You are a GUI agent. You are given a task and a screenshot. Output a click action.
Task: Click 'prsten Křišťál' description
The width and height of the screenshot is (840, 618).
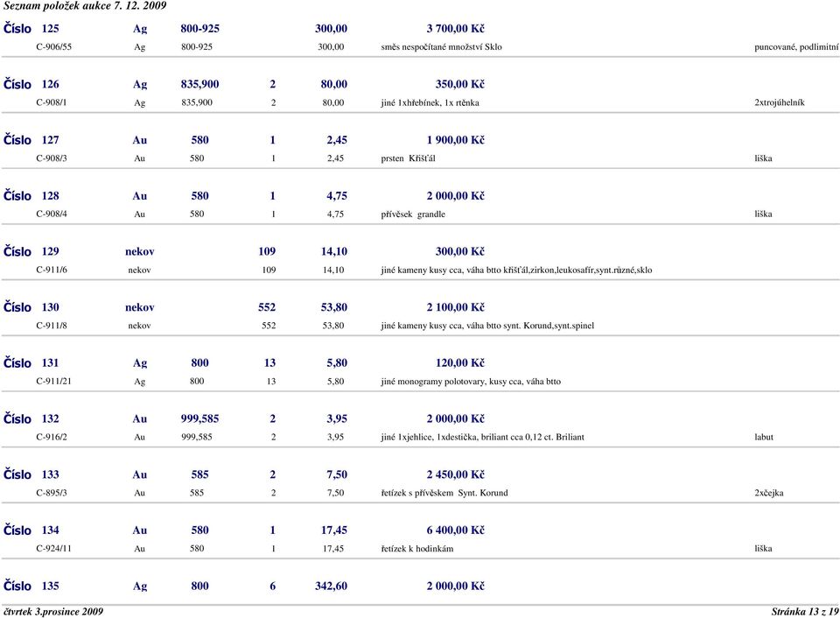[409, 158]
